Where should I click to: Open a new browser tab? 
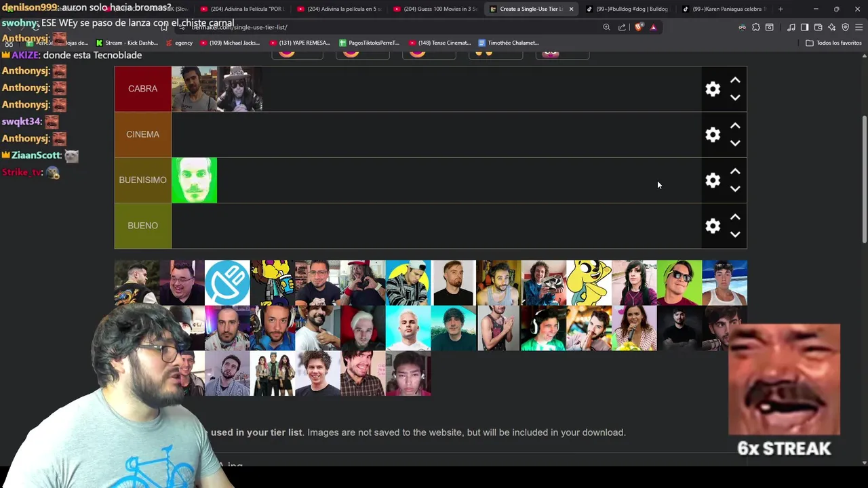point(781,9)
